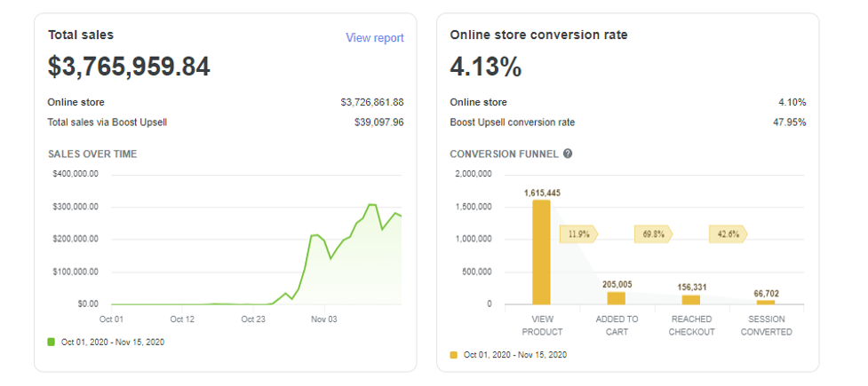This screenshot has height=386, width=868.
Task: Click the SESSION CONVERTED axis label
Action: coord(766,326)
